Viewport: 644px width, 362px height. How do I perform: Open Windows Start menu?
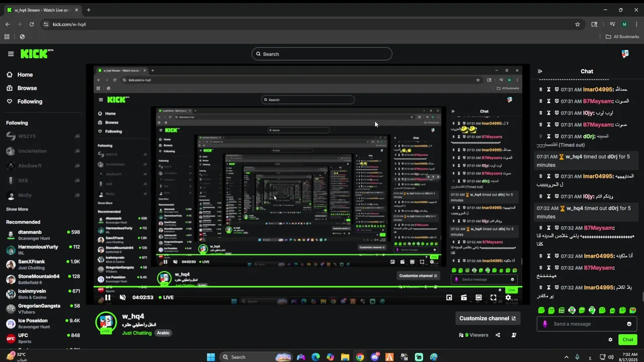click(x=211, y=357)
